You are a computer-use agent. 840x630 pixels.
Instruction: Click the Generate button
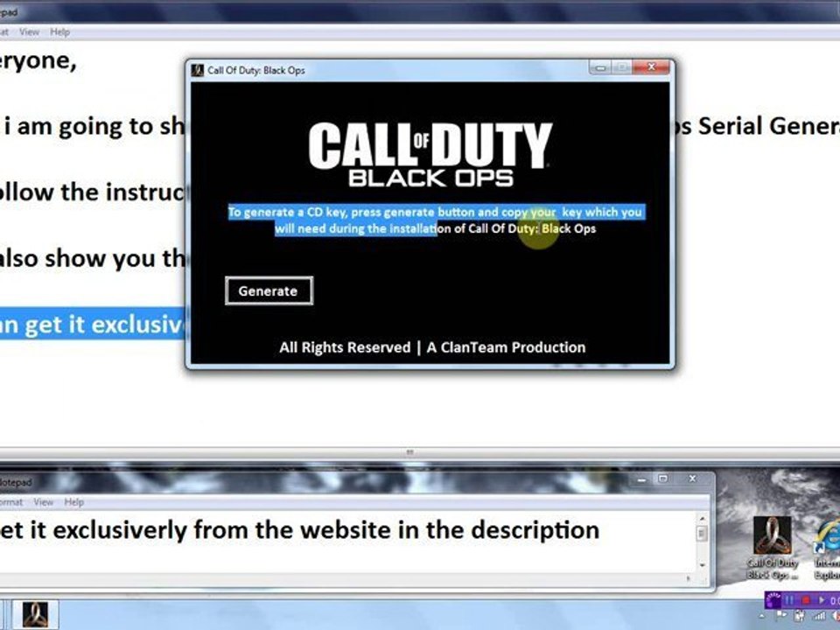pyautogui.click(x=269, y=290)
